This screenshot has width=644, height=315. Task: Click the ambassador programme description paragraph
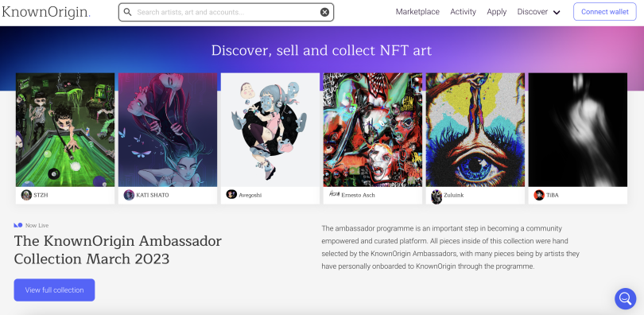pyautogui.click(x=451, y=247)
